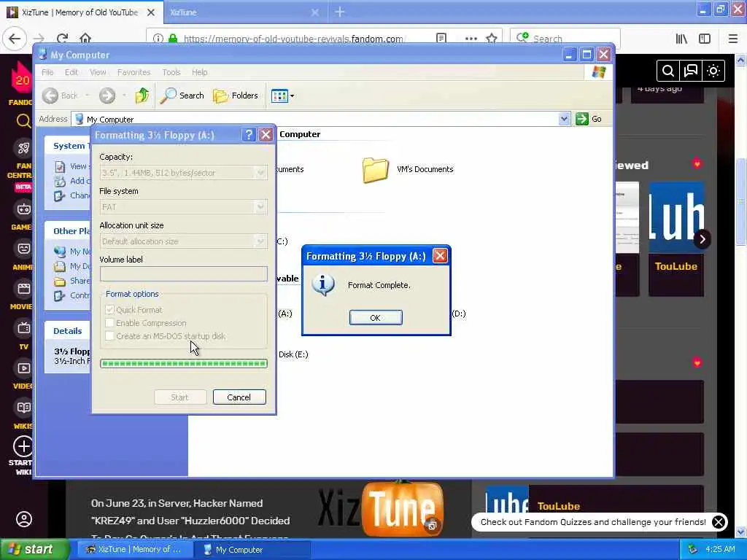
Task: Toggle the Firefox sidebar icon
Action: coord(705,39)
